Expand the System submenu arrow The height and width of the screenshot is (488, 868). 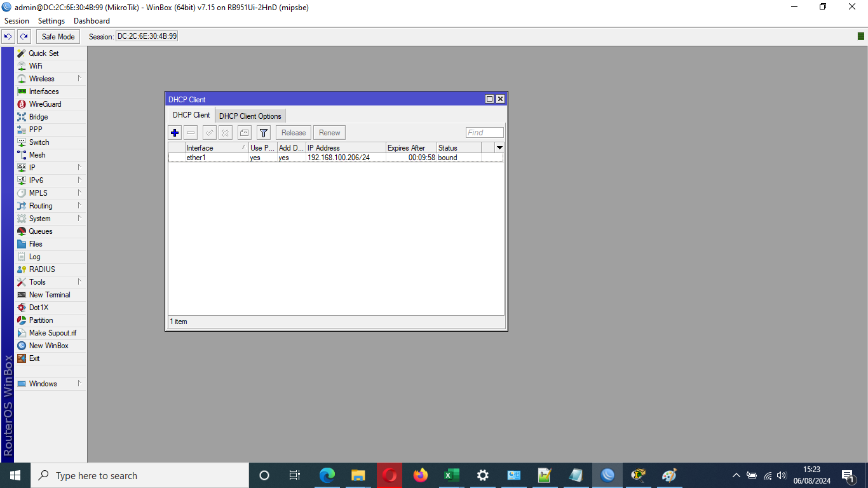[79, 219]
